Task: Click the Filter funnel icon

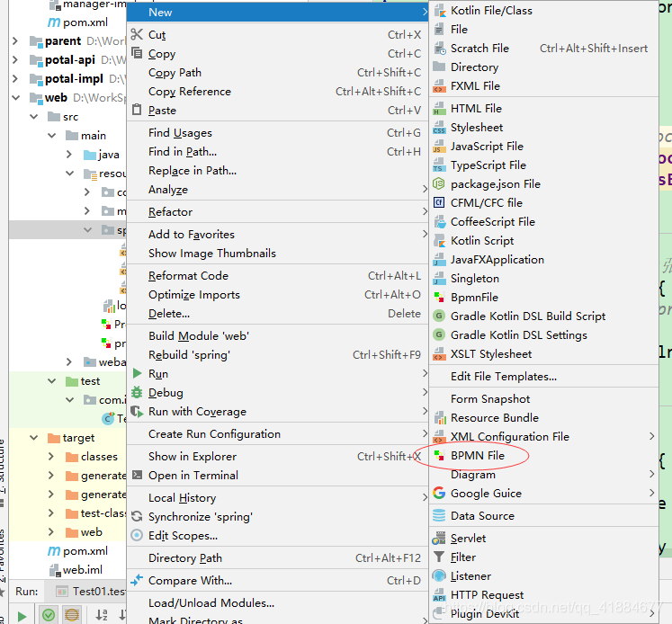Action: 439,557
